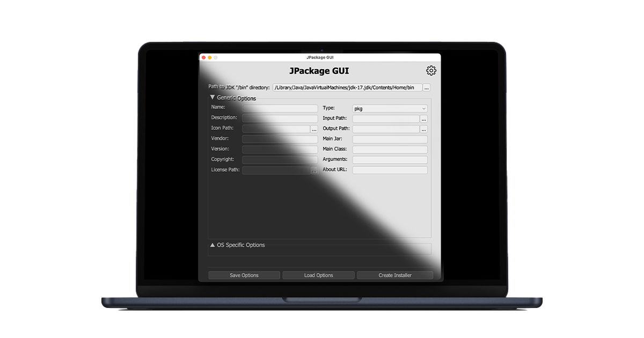Browse for JDK bin directory path
Image resolution: width=644 pixels, height=338 pixels.
[427, 87]
